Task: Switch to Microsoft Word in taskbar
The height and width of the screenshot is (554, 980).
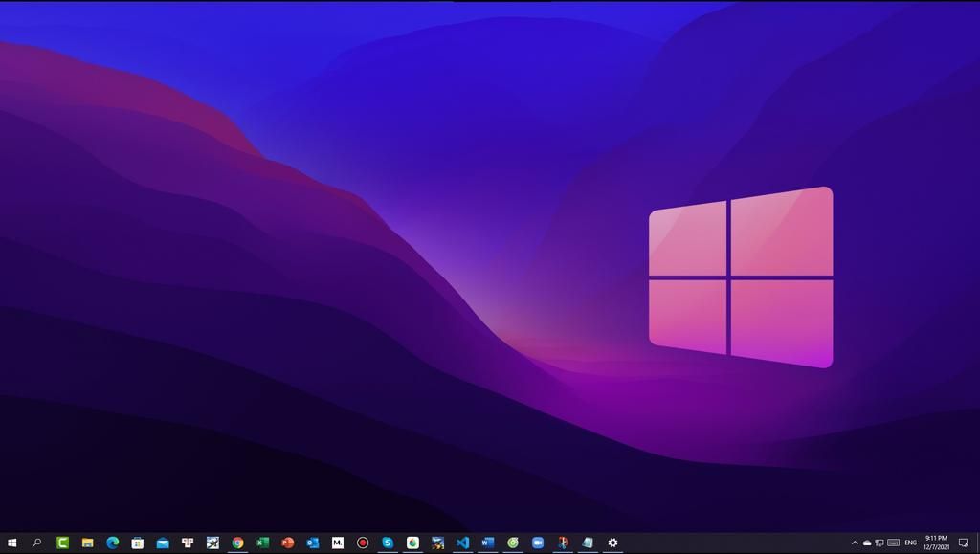Action: click(x=487, y=543)
